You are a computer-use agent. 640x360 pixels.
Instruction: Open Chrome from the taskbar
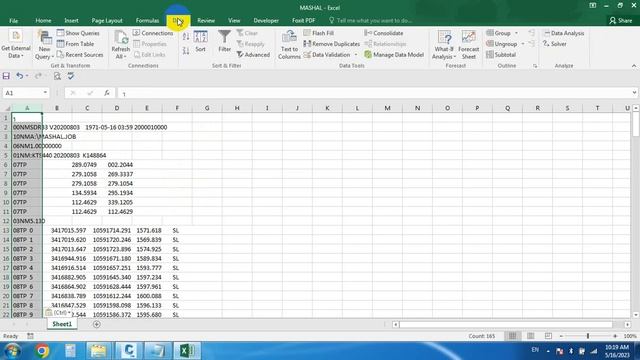click(42, 351)
